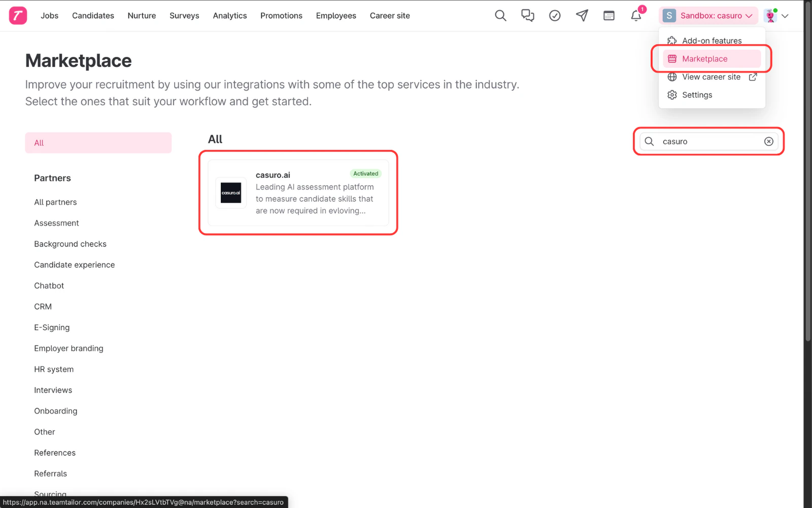Clear the casuro search text
This screenshot has width=812, height=508.
[769, 141]
